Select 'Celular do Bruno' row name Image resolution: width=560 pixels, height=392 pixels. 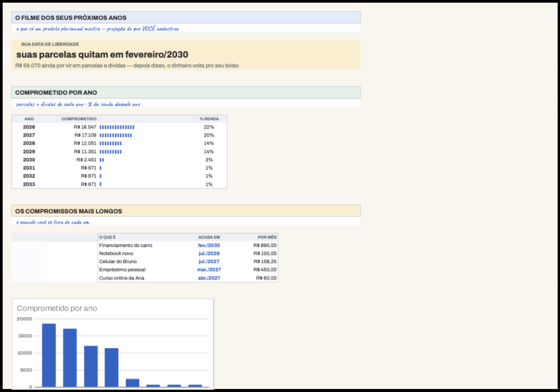click(118, 261)
